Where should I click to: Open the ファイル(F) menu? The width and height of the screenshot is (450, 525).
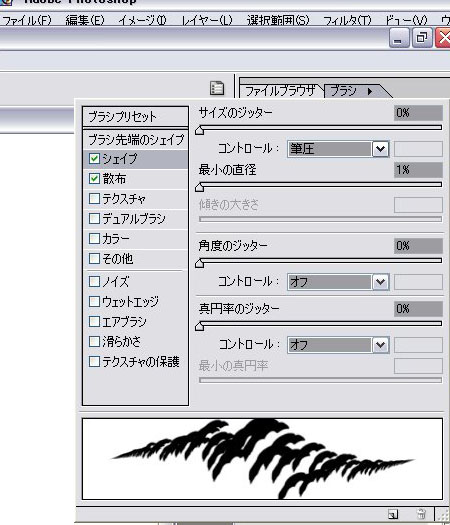click(x=27, y=20)
